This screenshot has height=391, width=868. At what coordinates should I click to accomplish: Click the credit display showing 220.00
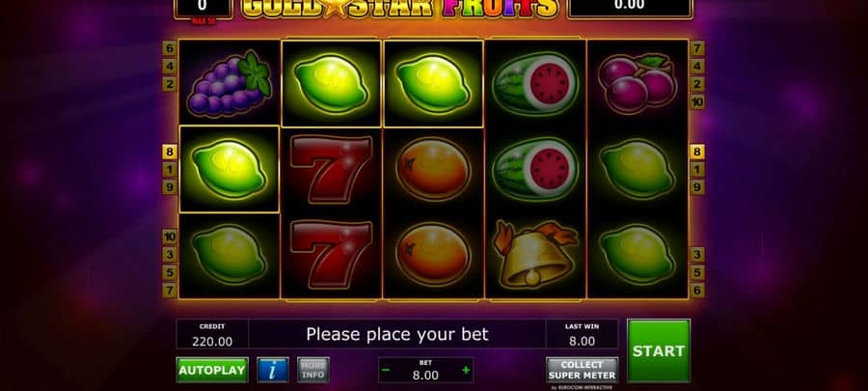[x=212, y=334]
